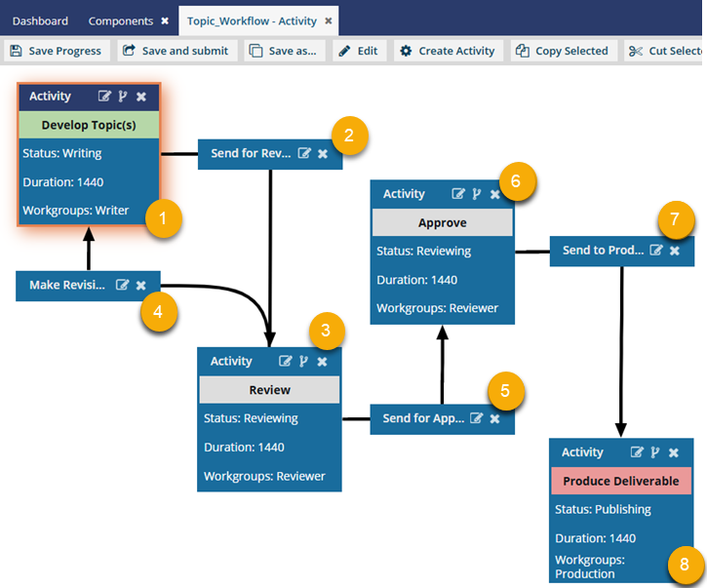Screen dimensions: 707x588
Task: Click edit icon on Review activity
Action: pos(285,361)
